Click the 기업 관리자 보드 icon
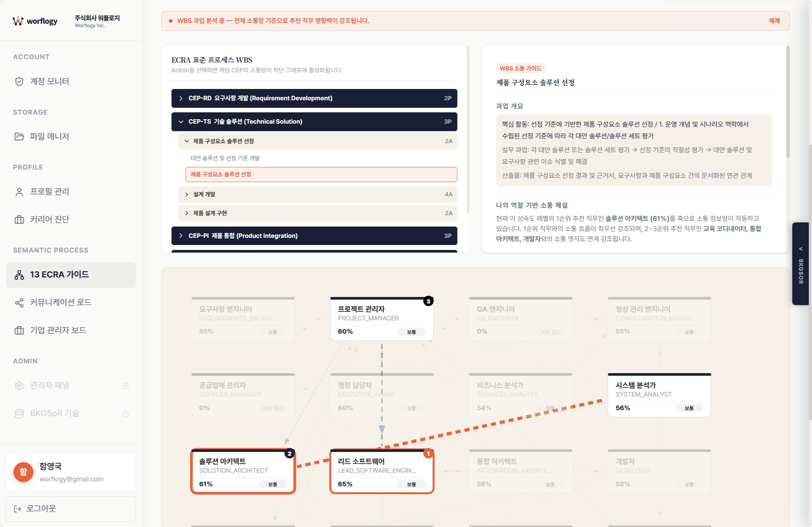The width and height of the screenshot is (812, 527). coord(19,331)
